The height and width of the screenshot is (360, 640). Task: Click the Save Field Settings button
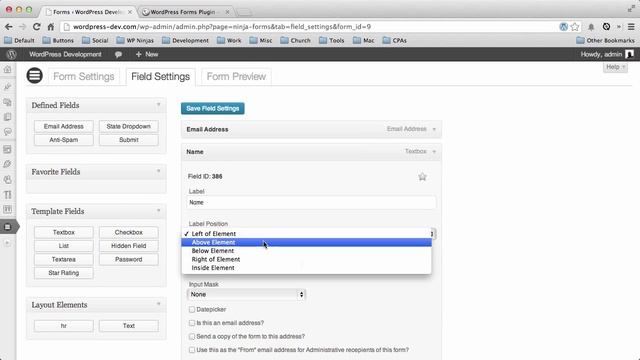point(213,109)
